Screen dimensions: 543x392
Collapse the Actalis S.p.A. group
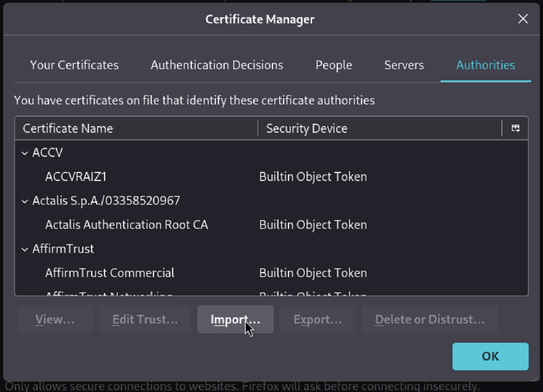25,201
